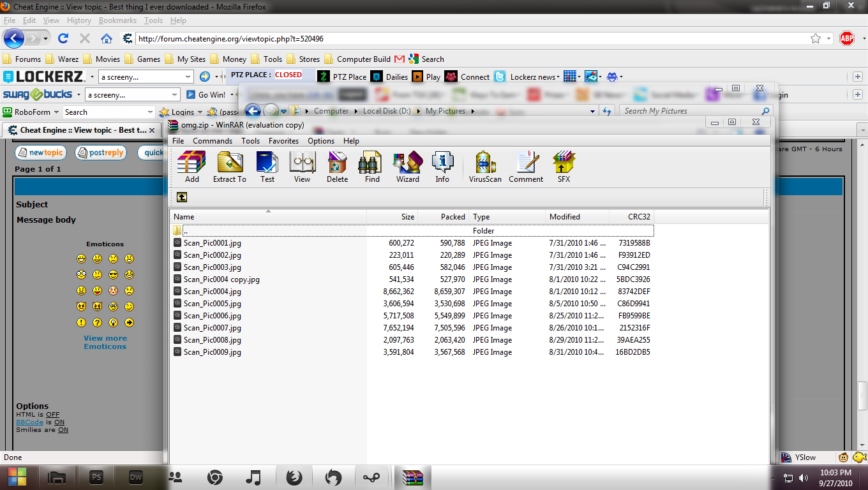This screenshot has width=868, height=490.
Task: Run the Test archive tool
Action: pyautogui.click(x=267, y=167)
